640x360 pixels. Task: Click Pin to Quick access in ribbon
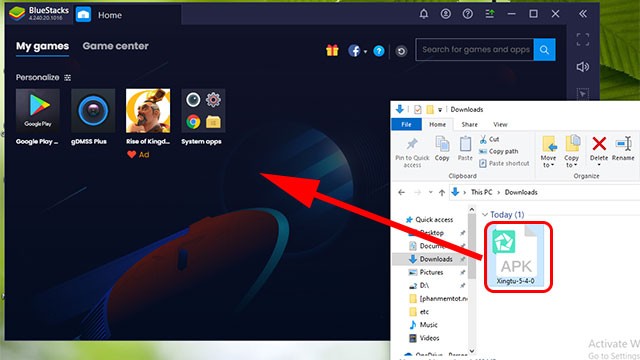pyautogui.click(x=412, y=152)
